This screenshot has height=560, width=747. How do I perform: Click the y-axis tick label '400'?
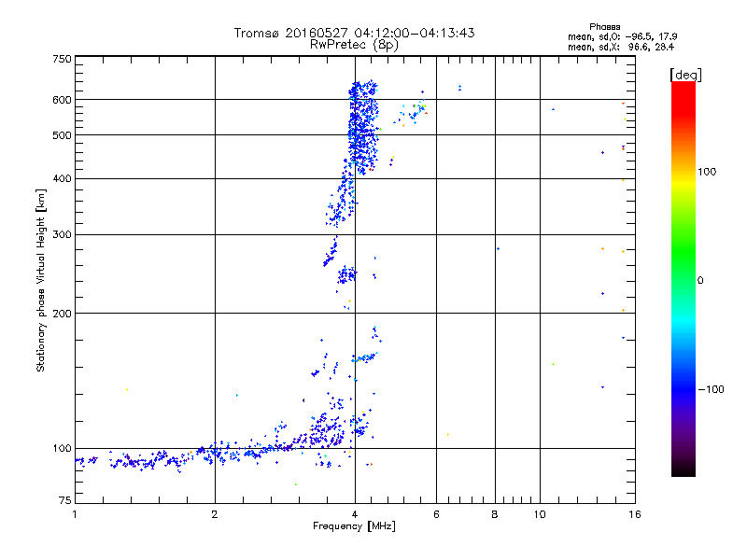point(62,178)
